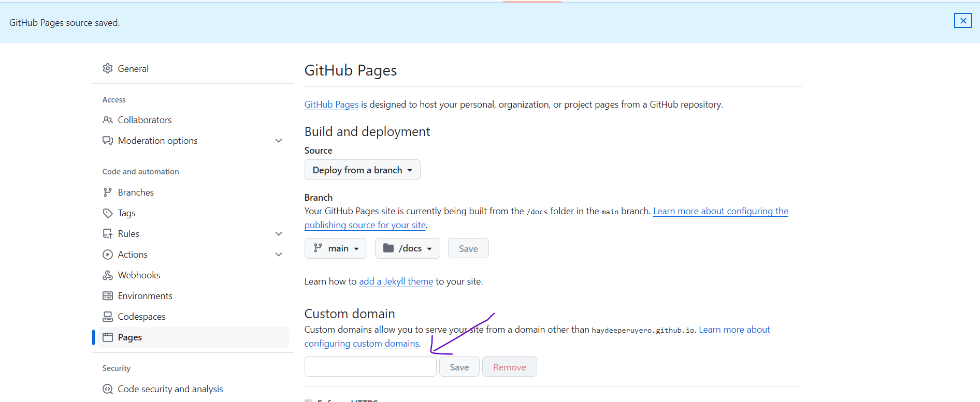Click the shield-search icon beside Code security
Screen dimensions: 980x402
click(x=108, y=389)
